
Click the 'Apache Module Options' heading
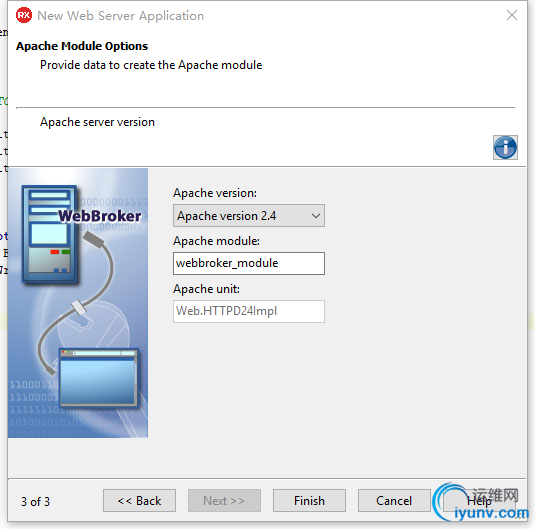pos(82,46)
